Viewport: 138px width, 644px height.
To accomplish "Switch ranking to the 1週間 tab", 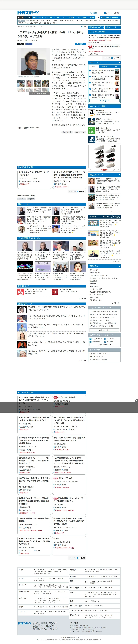I will 115,67.
